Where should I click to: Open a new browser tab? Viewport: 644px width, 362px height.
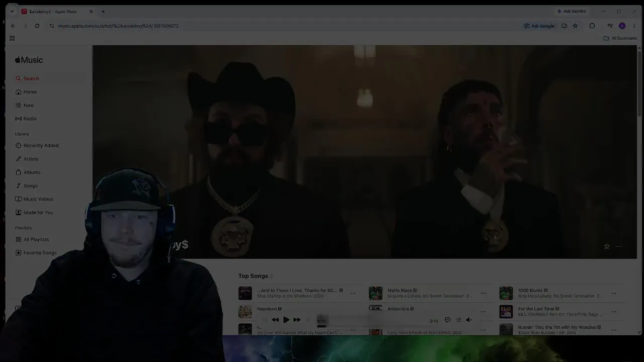click(x=103, y=11)
